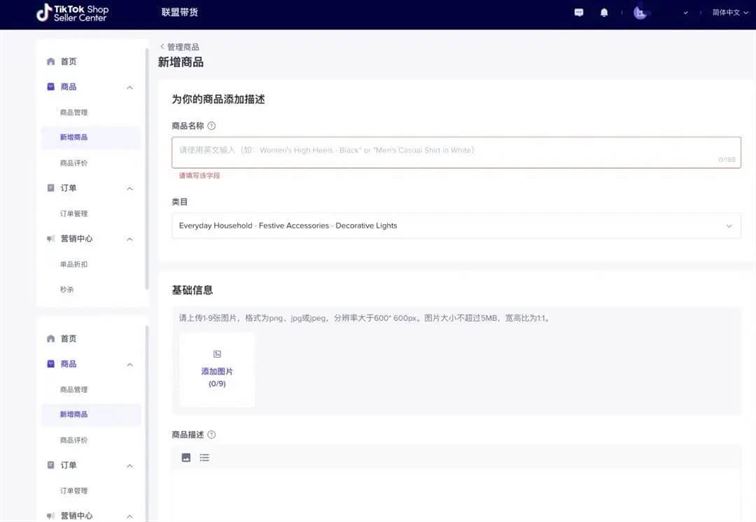Click the user avatar in header
Screen dimensions: 756x522
(640, 13)
